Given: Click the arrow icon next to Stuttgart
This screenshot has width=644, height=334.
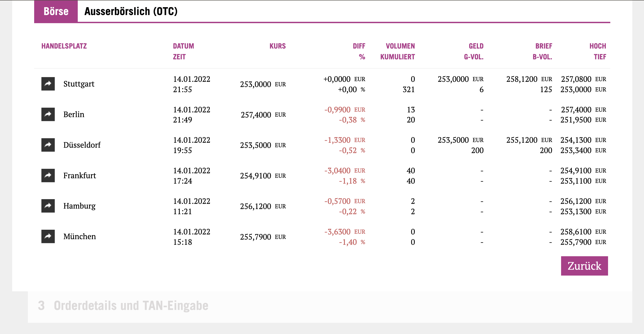Looking at the screenshot, I should pos(48,84).
